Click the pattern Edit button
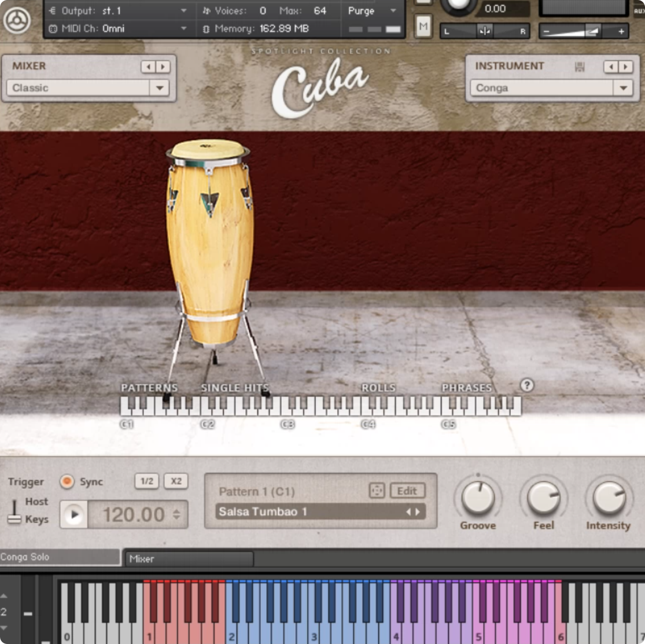The width and height of the screenshot is (645, 644). click(x=407, y=491)
